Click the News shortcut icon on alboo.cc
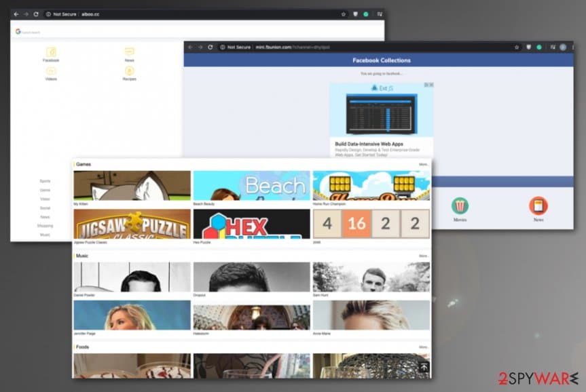 pos(129,52)
